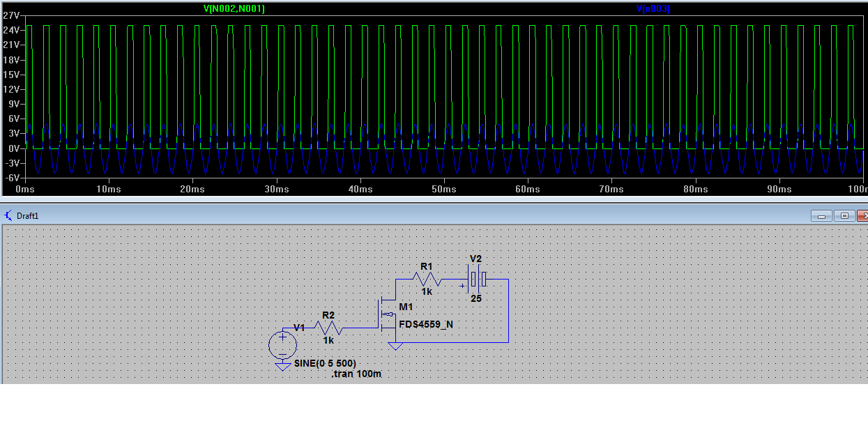Select the green V(N002,N001) trace label
Image resolution: width=868 pixels, height=444 pixels.
click(x=234, y=8)
